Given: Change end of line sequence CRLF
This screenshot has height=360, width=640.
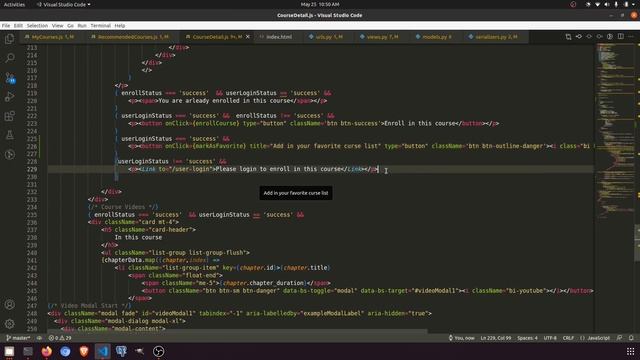Looking at the screenshot, I should (x=568, y=338).
